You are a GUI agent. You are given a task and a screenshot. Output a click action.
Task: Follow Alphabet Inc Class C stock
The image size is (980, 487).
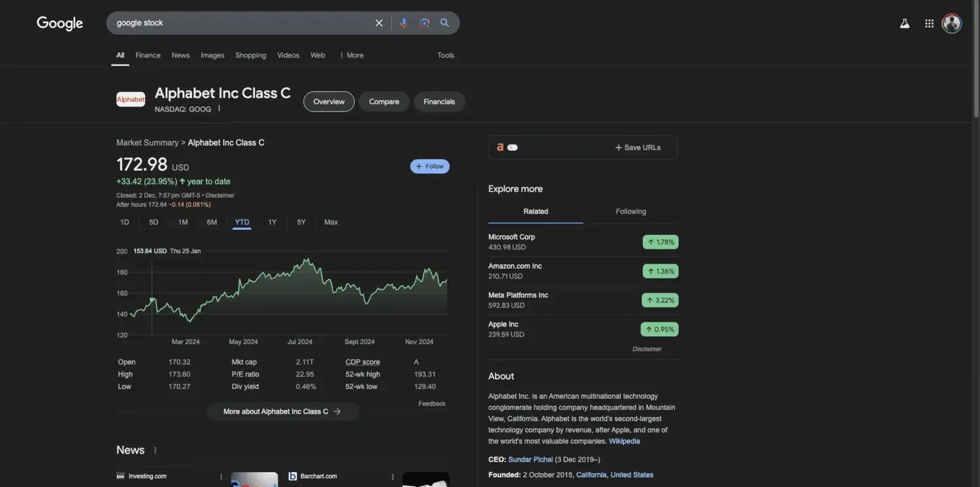430,166
